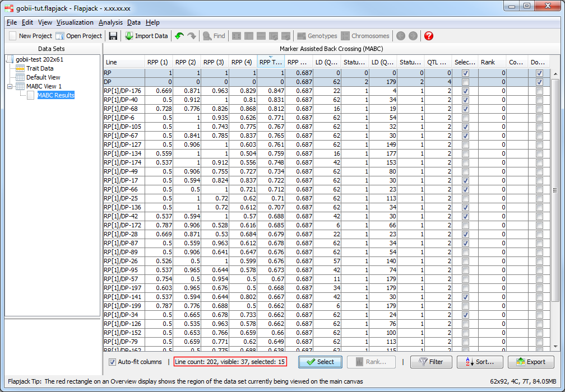This screenshot has width=565, height=392.
Task: Click the sorted RPP T... column header
Action: [271, 62]
